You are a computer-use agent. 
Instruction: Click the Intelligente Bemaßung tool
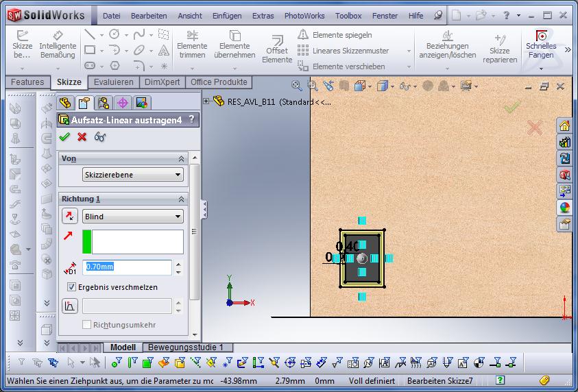click(x=58, y=45)
